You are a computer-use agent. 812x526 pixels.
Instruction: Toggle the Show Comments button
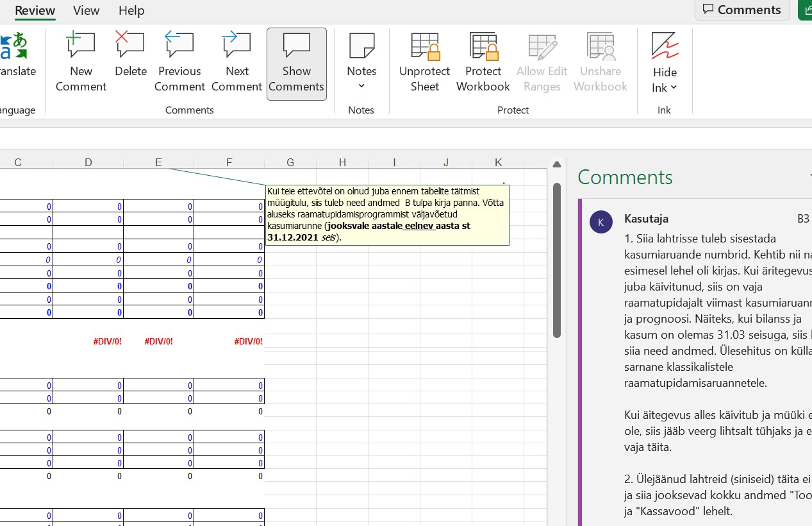pyautogui.click(x=296, y=64)
